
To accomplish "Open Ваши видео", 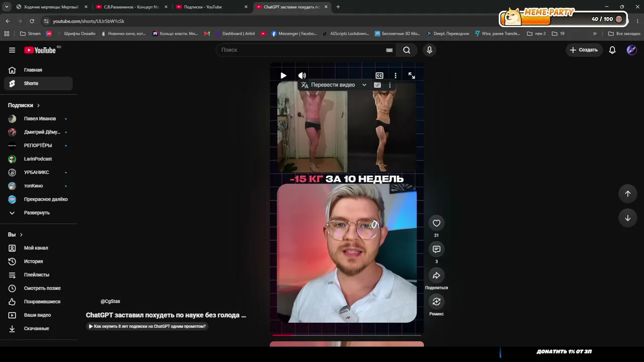I will [x=38, y=315].
